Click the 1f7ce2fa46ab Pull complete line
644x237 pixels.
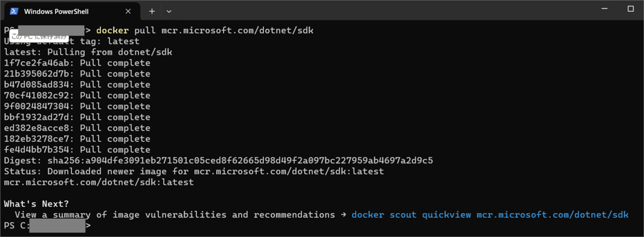click(x=77, y=63)
